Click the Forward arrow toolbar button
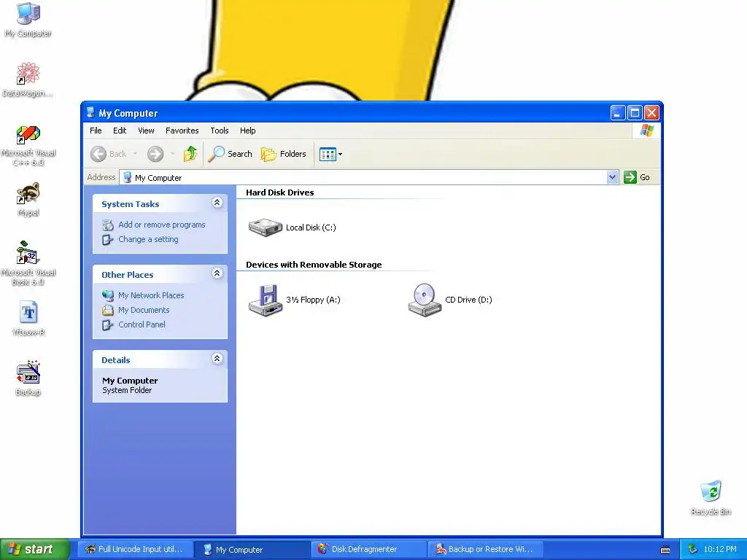The height and width of the screenshot is (560, 747). (155, 154)
